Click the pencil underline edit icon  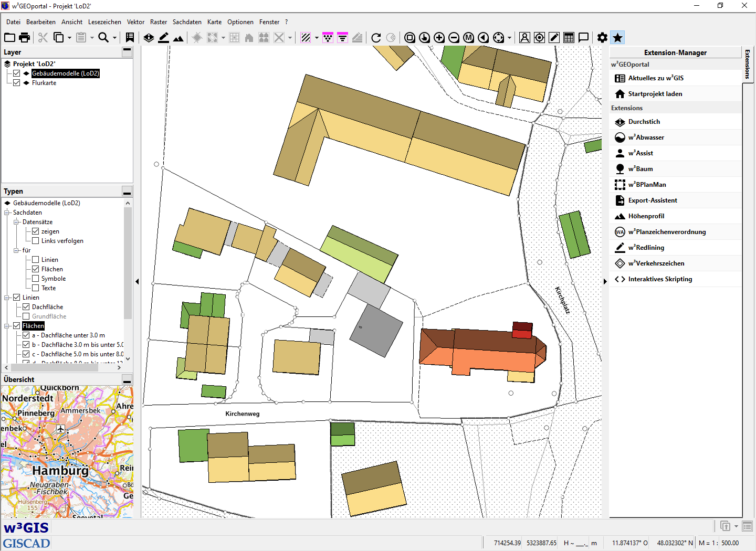pyautogui.click(x=164, y=37)
